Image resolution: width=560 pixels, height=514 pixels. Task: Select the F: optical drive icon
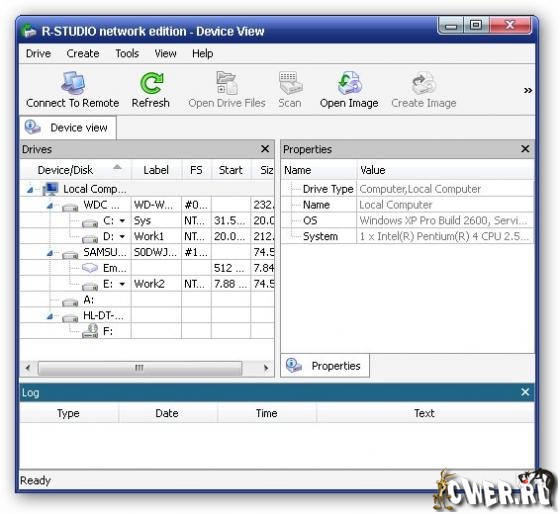tap(90, 331)
